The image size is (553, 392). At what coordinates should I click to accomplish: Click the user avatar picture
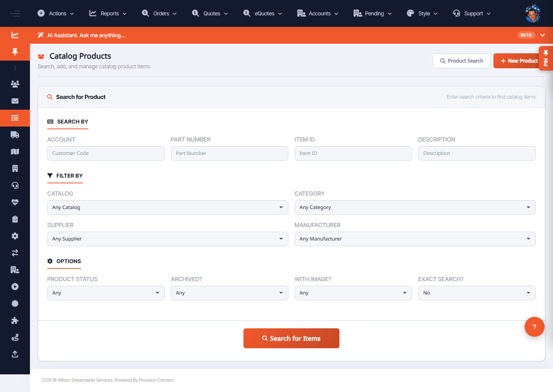pyautogui.click(x=533, y=13)
